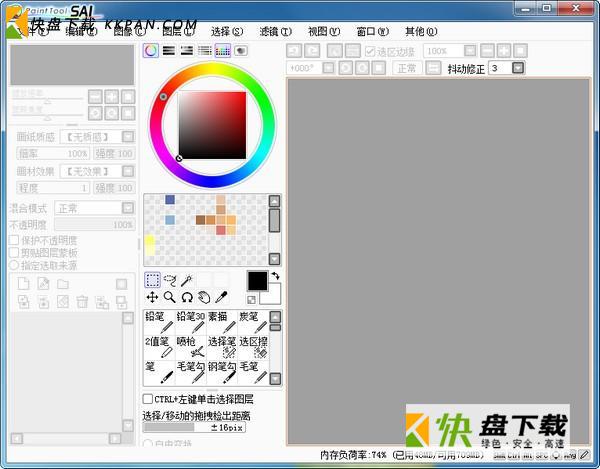This screenshot has width=600, height=469.
Task: Choose the 炭笔 charcoal brush
Action: tap(253, 322)
